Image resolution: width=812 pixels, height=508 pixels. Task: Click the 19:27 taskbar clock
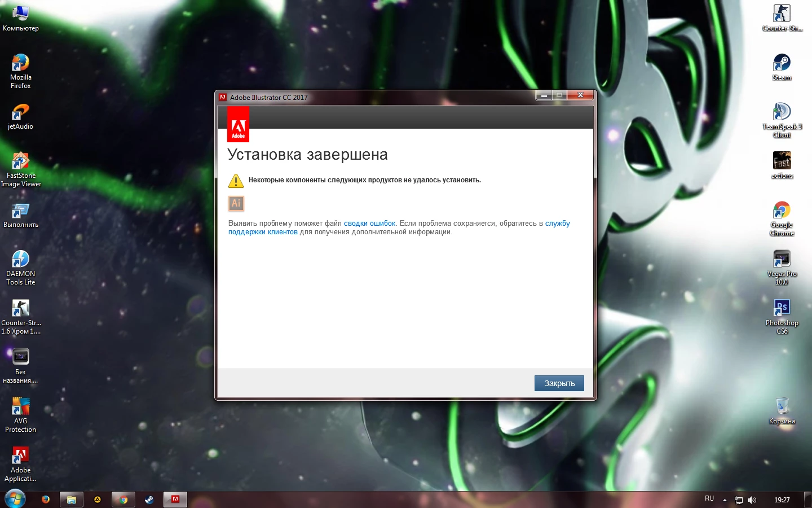click(782, 500)
